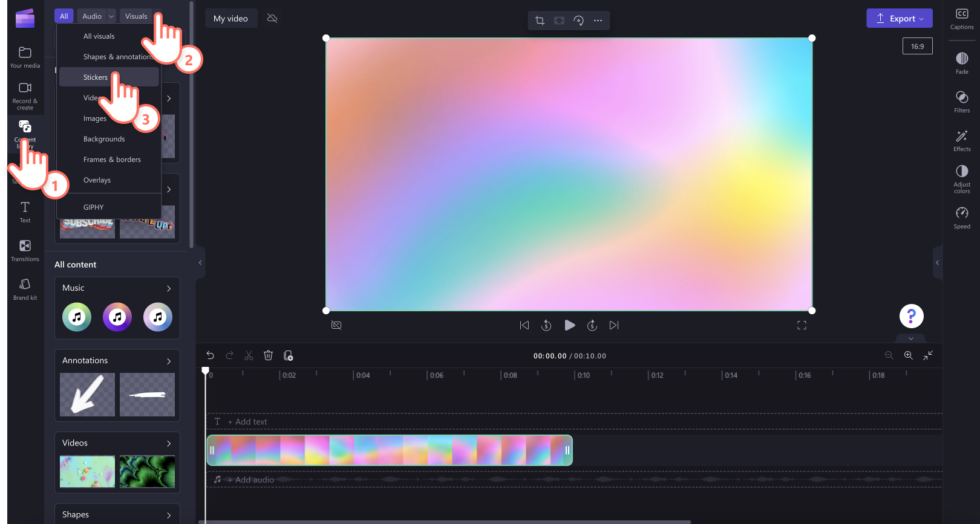Open the Text panel in sidebar
980x524 pixels.
pos(25,212)
